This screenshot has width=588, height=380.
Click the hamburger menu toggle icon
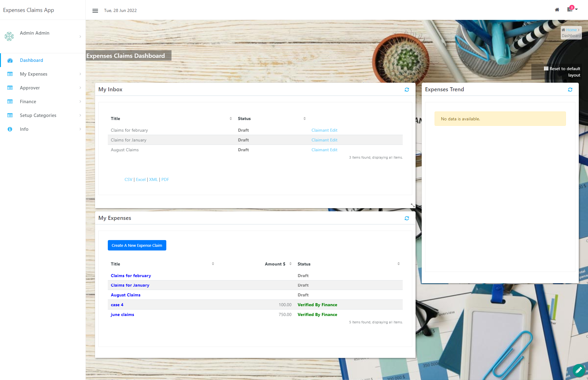pos(95,11)
